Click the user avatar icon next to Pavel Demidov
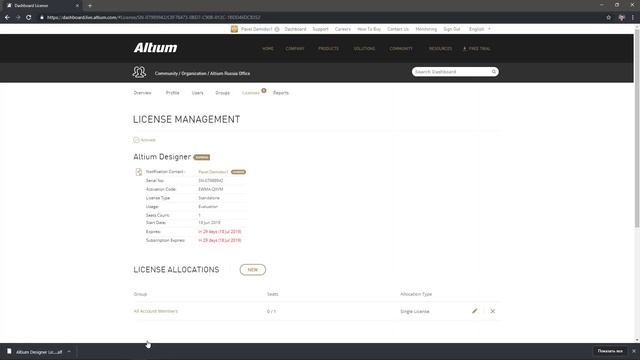Viewport: 640px width, 360px height. coord(234,29)
